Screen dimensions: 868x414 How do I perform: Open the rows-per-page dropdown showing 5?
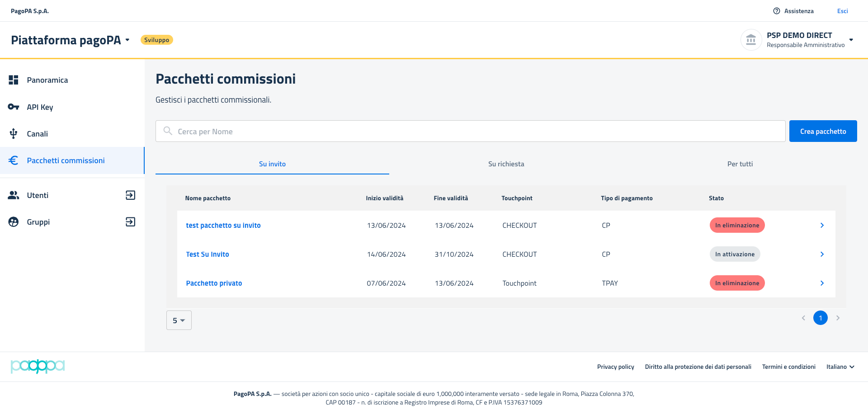coord(179,320)
